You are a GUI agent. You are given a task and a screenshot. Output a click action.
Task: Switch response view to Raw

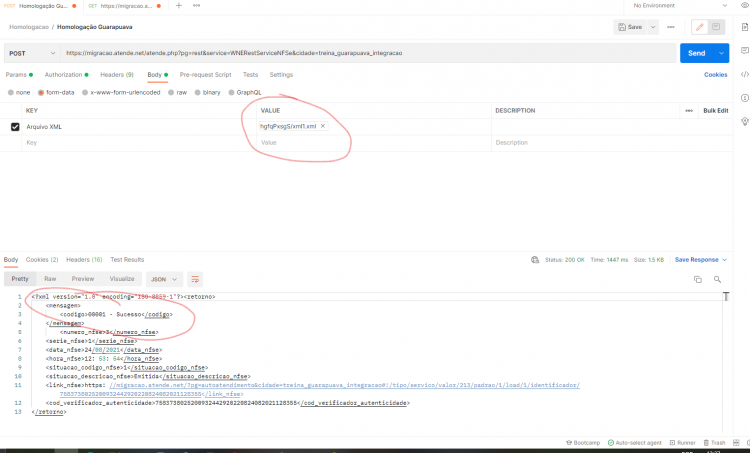point(50,279)
